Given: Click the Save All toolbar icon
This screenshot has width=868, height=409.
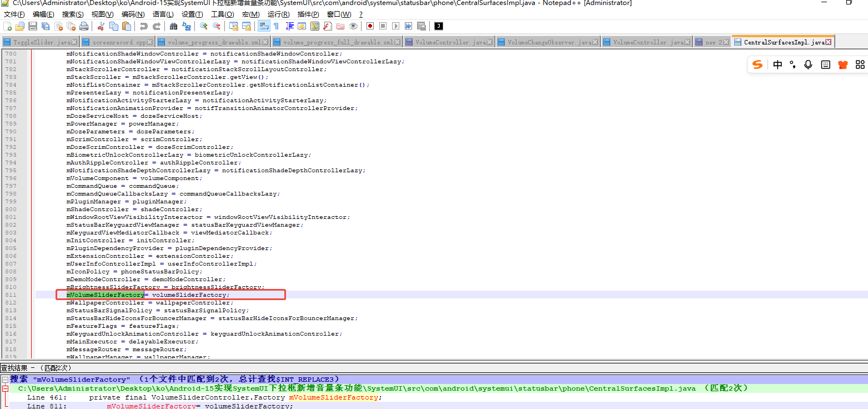Looking at the screenshot, I should [46, 26].
